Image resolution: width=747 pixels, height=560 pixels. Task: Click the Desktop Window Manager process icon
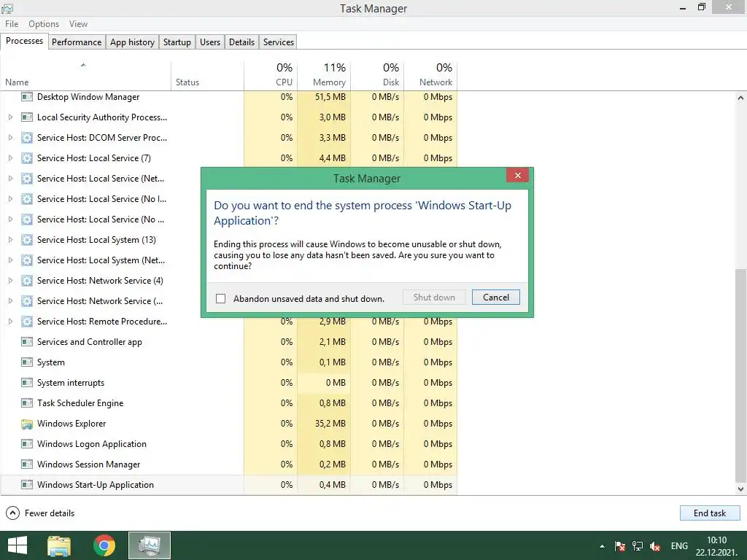point(27,97)
